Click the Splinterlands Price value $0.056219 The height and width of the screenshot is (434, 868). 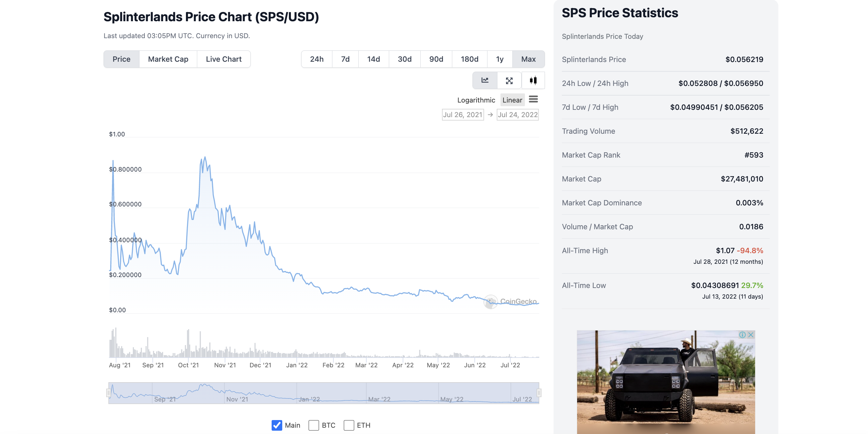744,60
